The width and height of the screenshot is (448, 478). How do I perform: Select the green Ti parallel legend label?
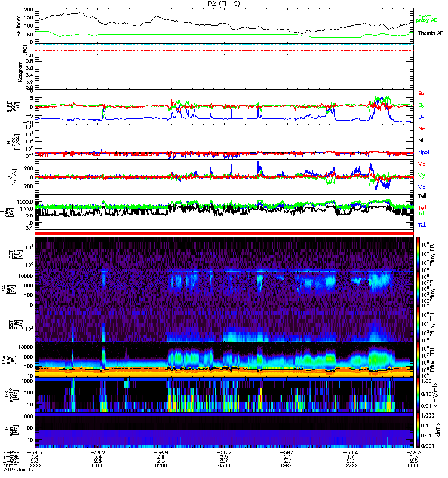point(421,213)
